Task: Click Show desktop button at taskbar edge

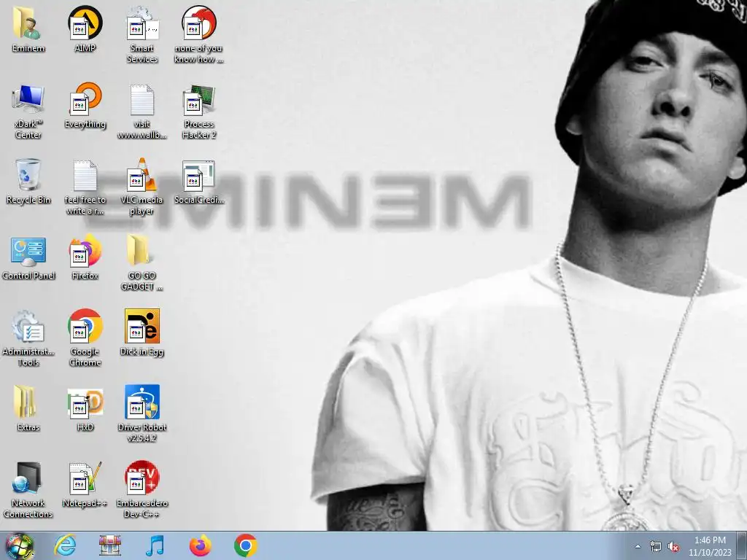Action: 742,545
